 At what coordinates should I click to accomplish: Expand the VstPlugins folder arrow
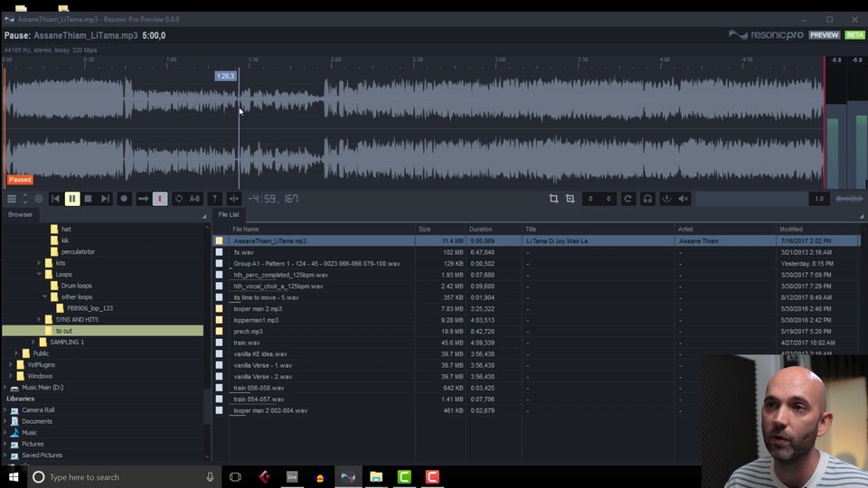(x=11, y=364)
